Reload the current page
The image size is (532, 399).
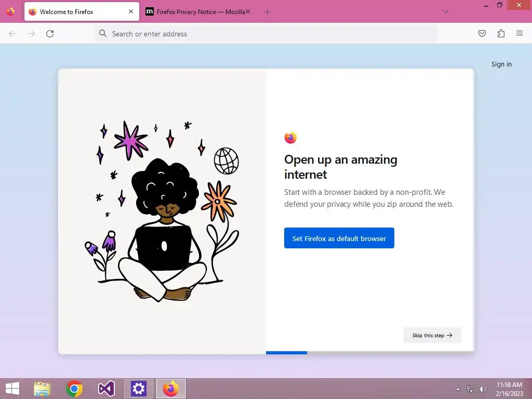pos(50,34)
